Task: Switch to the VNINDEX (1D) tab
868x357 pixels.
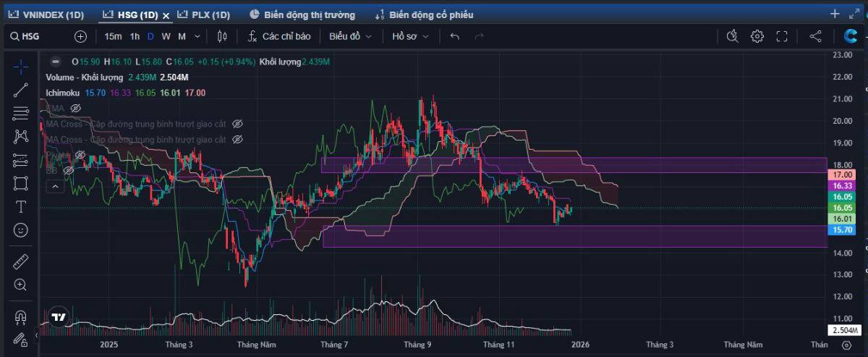Action: [x=46, y=14]
